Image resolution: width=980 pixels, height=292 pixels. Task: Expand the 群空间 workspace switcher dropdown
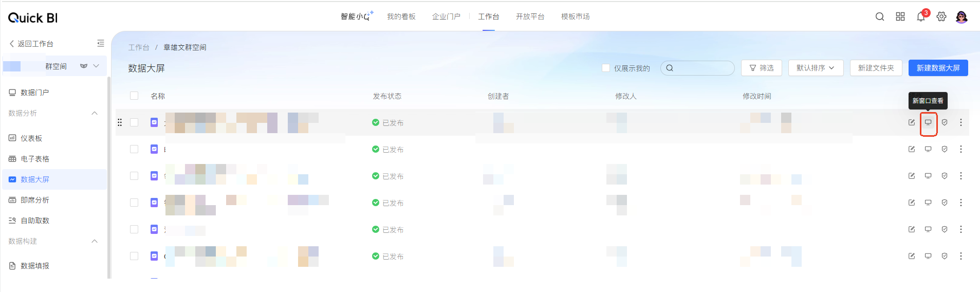pyautogui.click(x=96, y=66)
